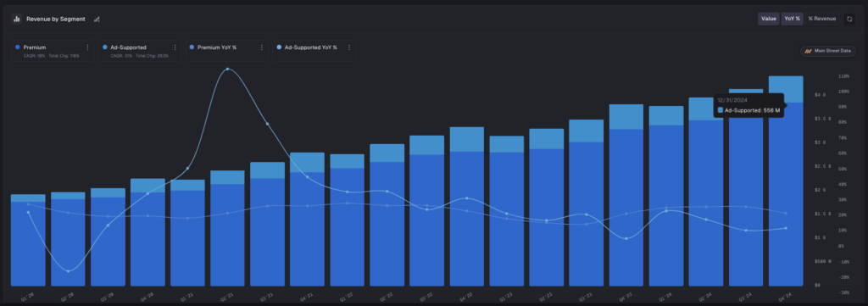
Task: Open the three-dot menu for Ad-Supported
Action: click(x=175, y=47)
